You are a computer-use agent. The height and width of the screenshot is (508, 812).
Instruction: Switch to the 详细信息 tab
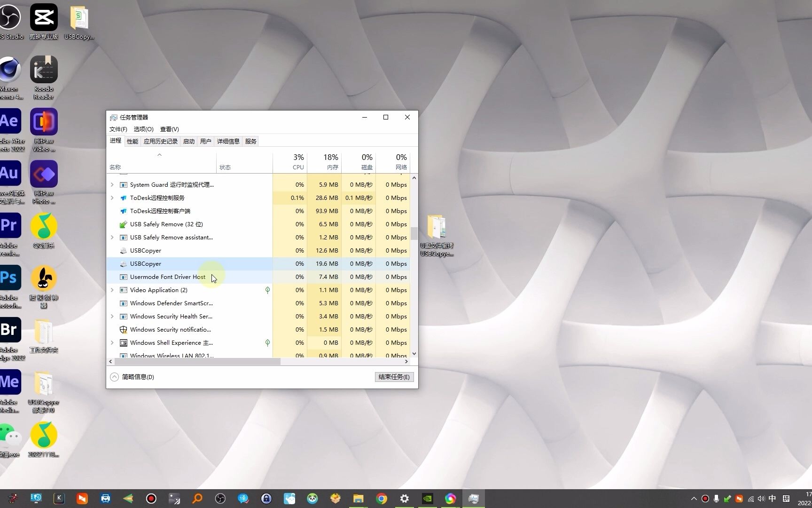click(x=228, y=141)
